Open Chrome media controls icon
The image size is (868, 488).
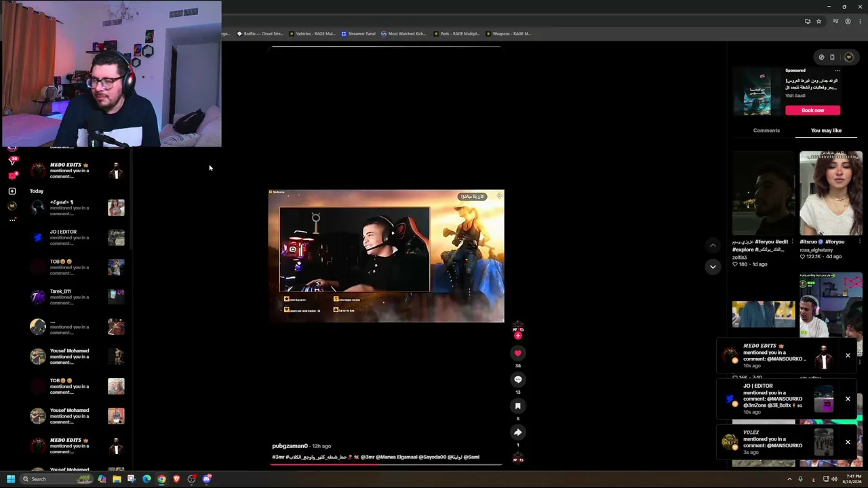point(835,22)
